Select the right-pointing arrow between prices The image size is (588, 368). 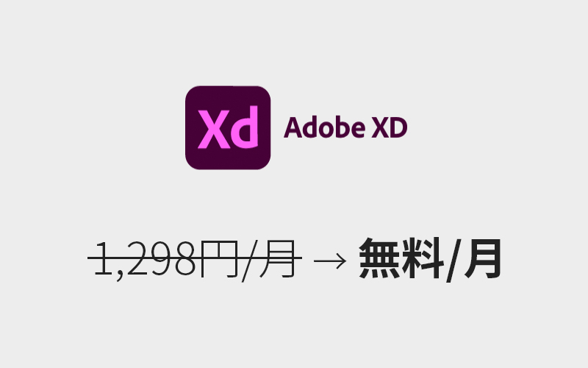330,261
